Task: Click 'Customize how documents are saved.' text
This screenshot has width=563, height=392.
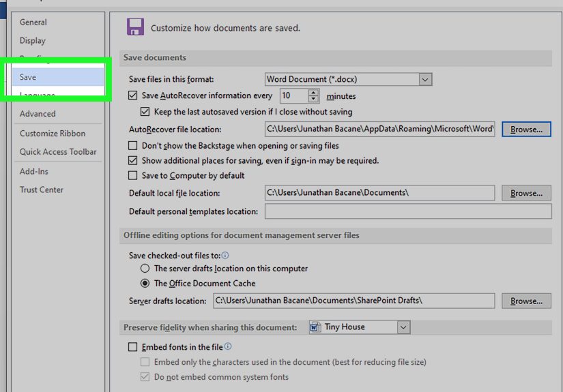Action: [x=225, y=28]
